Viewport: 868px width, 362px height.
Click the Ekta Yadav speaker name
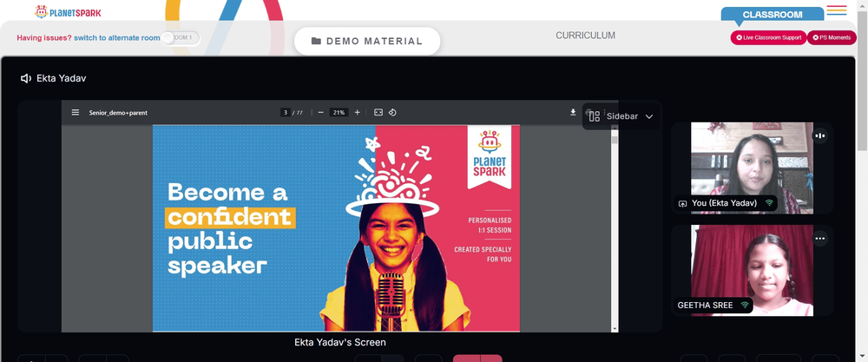pyautogui.click(x=61, y=79)
